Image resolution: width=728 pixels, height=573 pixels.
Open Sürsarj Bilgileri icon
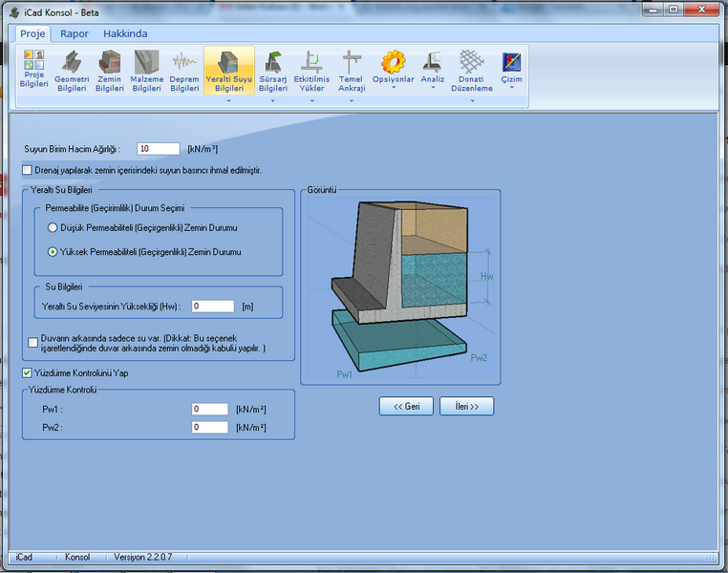pos(273,71)
